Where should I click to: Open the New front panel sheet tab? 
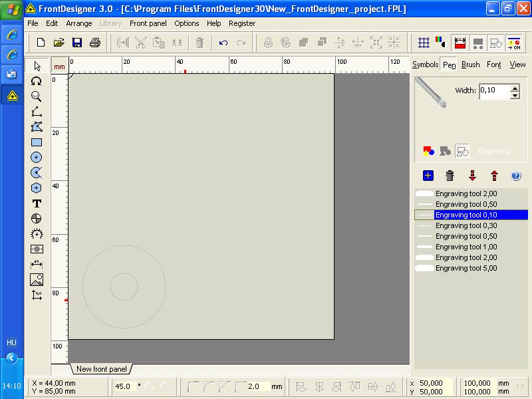[102, 369]
